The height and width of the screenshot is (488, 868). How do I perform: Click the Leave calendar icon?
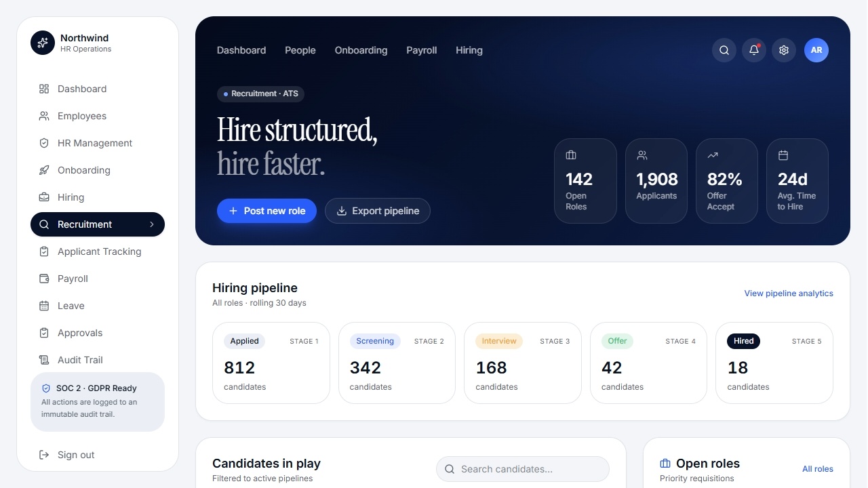(44, 306)
